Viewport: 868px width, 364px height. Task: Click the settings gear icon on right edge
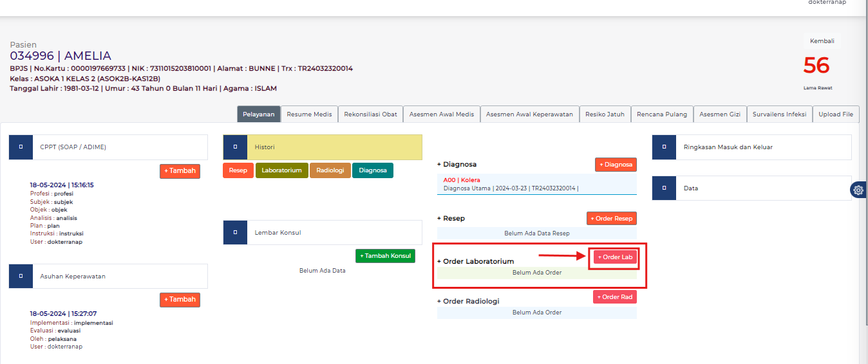point(858,190)
